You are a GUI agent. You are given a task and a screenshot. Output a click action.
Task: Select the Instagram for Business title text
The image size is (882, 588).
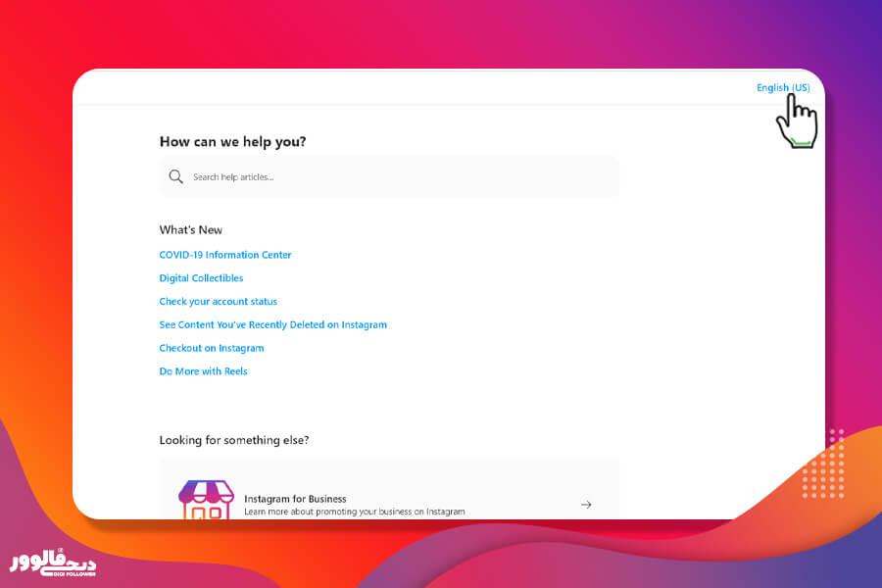tap(295, 499)
